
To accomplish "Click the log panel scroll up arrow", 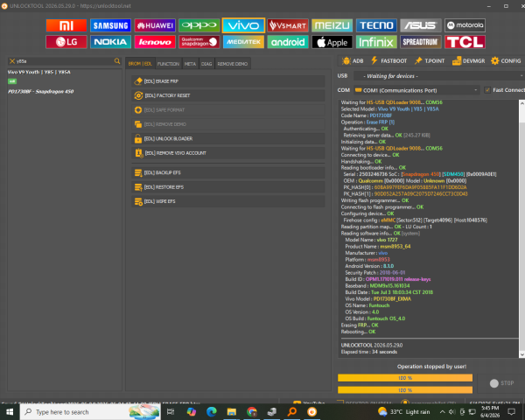I will [521, 103].
